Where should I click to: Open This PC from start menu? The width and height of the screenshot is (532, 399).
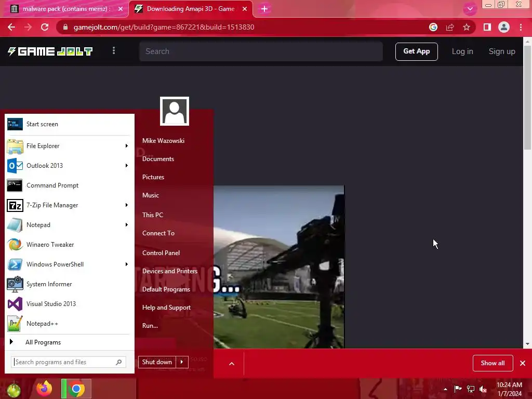click(x=153, y=215)
